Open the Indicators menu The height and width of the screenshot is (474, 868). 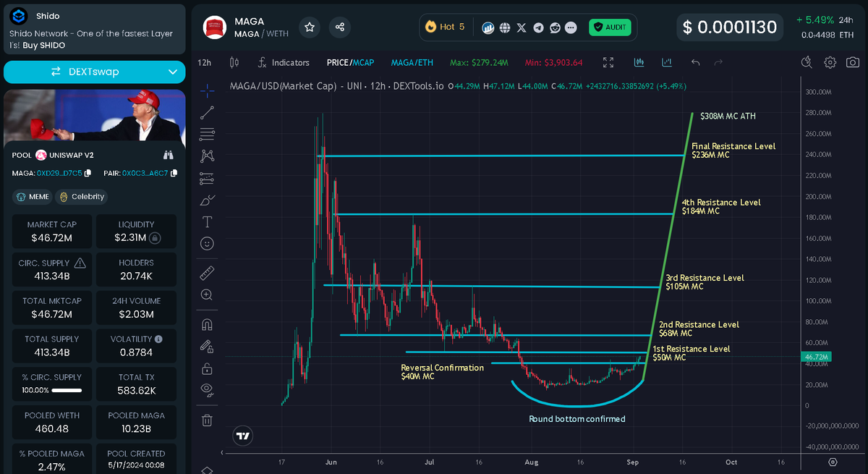pyautogui.click(x=284, y=63)
